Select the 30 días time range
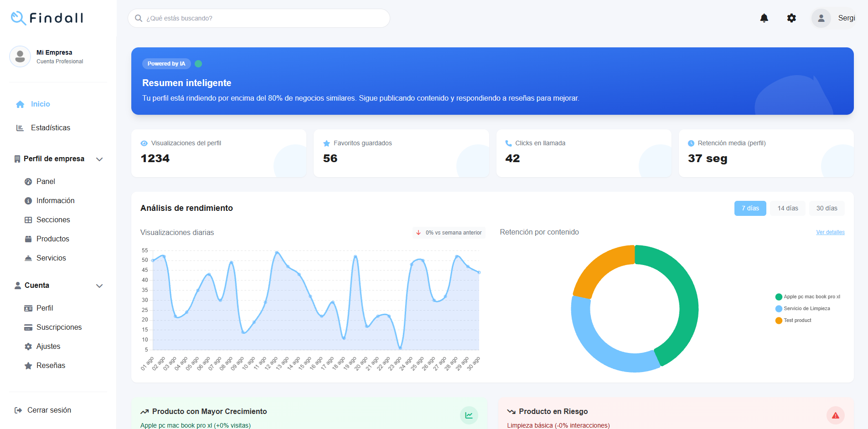This screenshot has height=429, width=868. coord(827,208)
